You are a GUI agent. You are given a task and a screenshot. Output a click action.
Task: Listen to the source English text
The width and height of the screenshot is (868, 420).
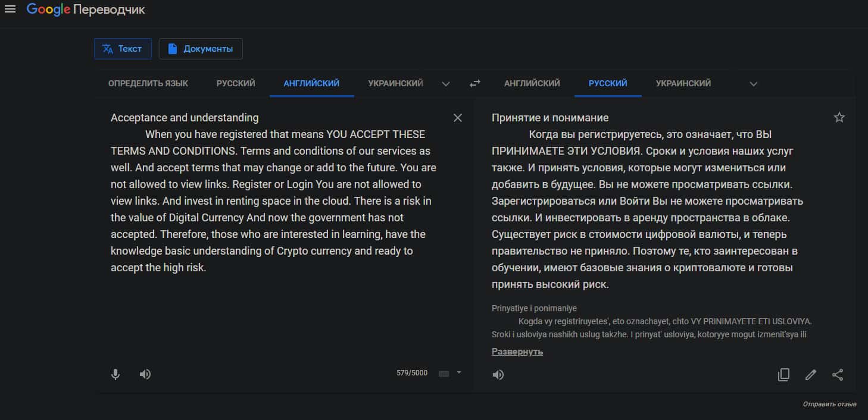[x=145, y=374]
